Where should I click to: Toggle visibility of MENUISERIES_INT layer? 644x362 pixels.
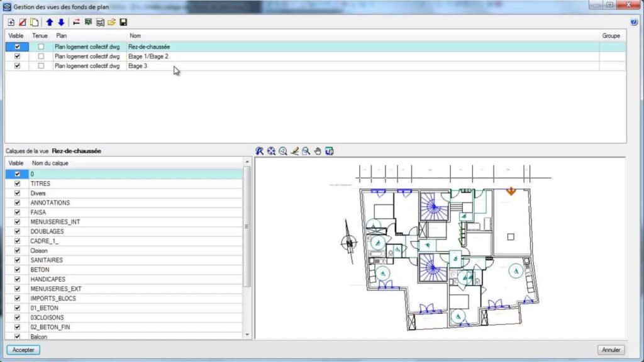(17, 222)
